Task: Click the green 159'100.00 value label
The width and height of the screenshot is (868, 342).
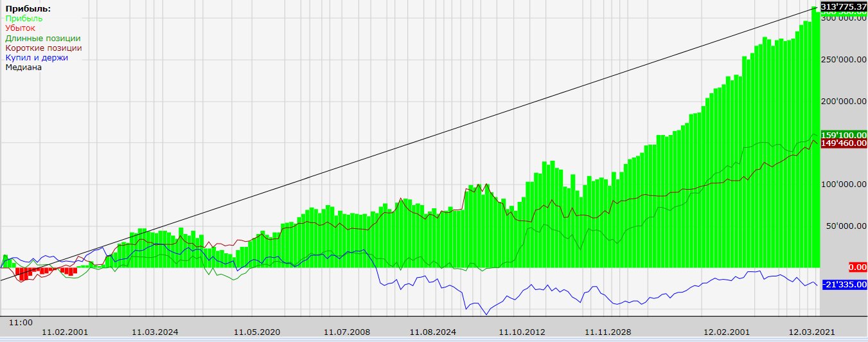Action: pyautogui.click(x=844, y=135)
